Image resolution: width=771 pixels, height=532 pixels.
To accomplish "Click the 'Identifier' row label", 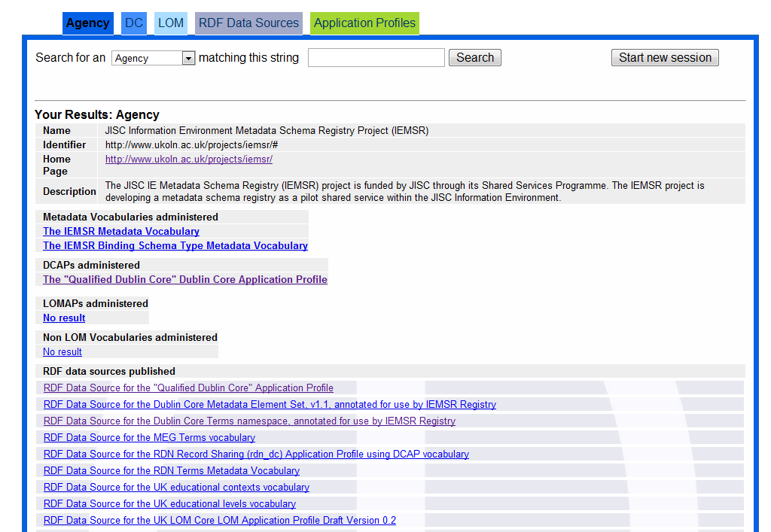I will pyautogui.click(x=65, y=145).
